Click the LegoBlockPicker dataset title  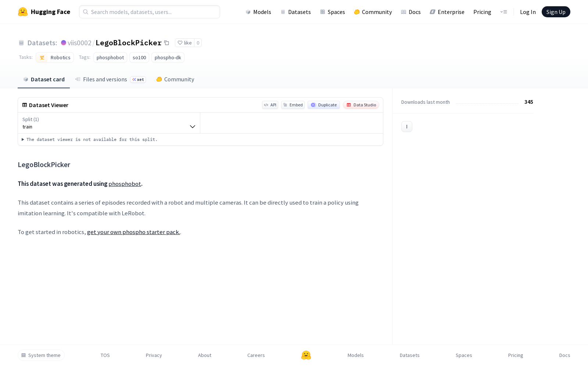click(x=129, y=43)
